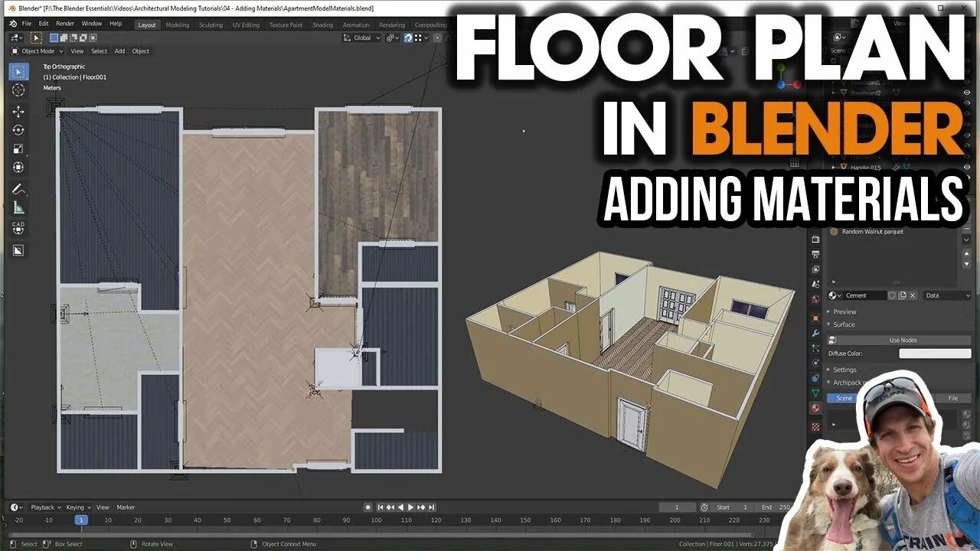Screen dimensions: 980x551
Task: Switch to the Modeling workspace tab
Action: pos(177,24)
